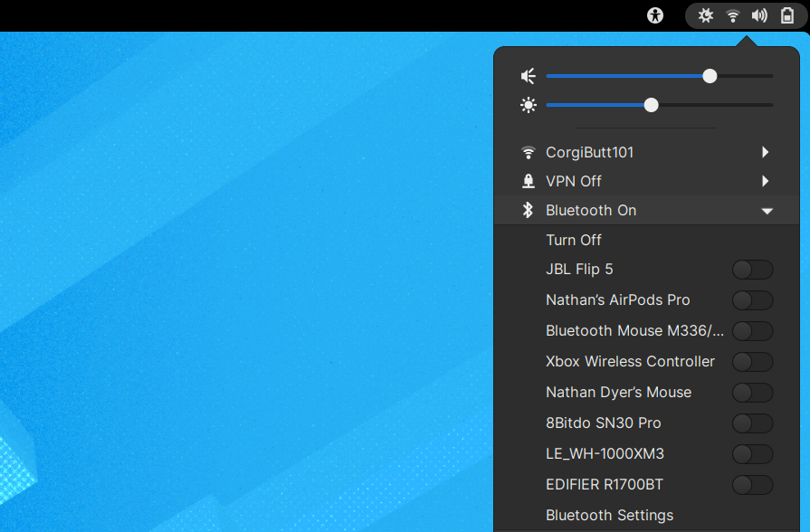Screen dimensions: 810x532
Task: Click the brightness icon beside slider
Action: click(528, 105)
